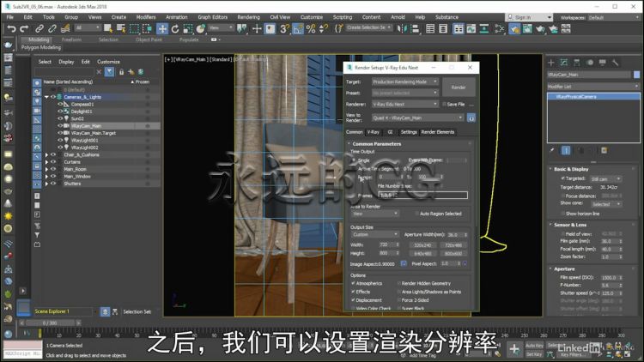The width and height of the screenshot is (644, 362).
Task: Collapse the Cameras_&_Lights layer
Action: (x=46, y=97)
